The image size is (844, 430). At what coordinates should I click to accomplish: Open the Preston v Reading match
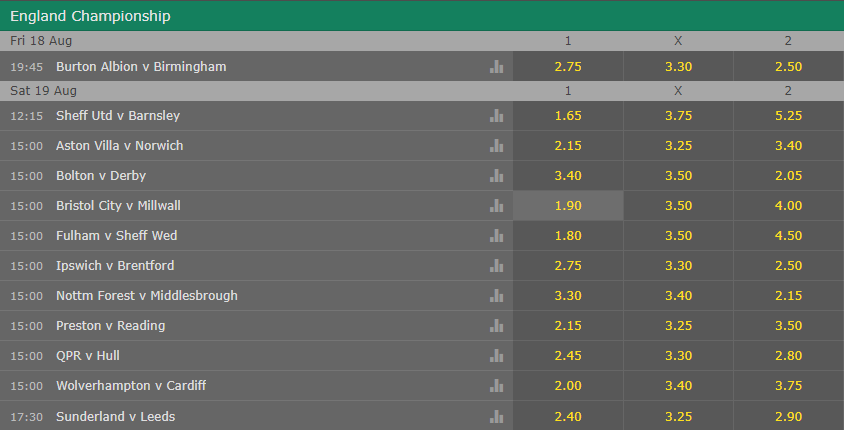110,326
